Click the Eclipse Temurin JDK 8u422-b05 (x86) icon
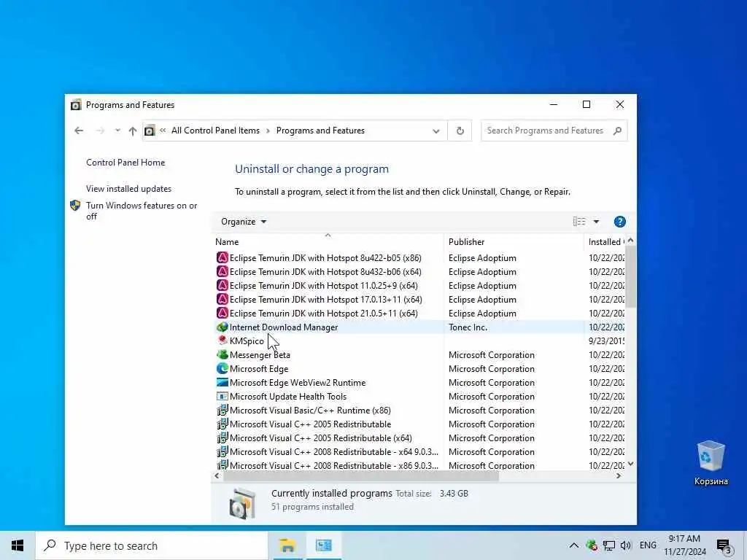Viewport: 747px width, 560px height. pyautogui.click(x=222, y=257)
